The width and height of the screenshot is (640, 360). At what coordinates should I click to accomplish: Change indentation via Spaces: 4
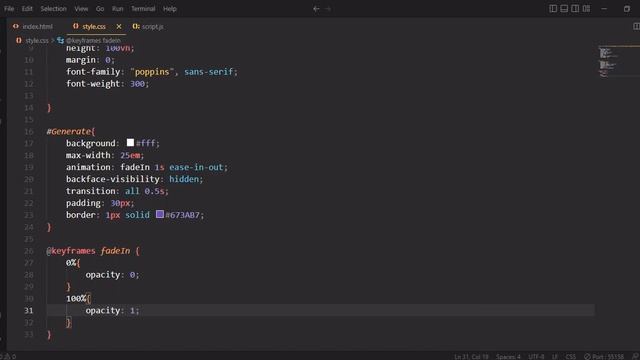pyautogui.click(x=508, y=357)
